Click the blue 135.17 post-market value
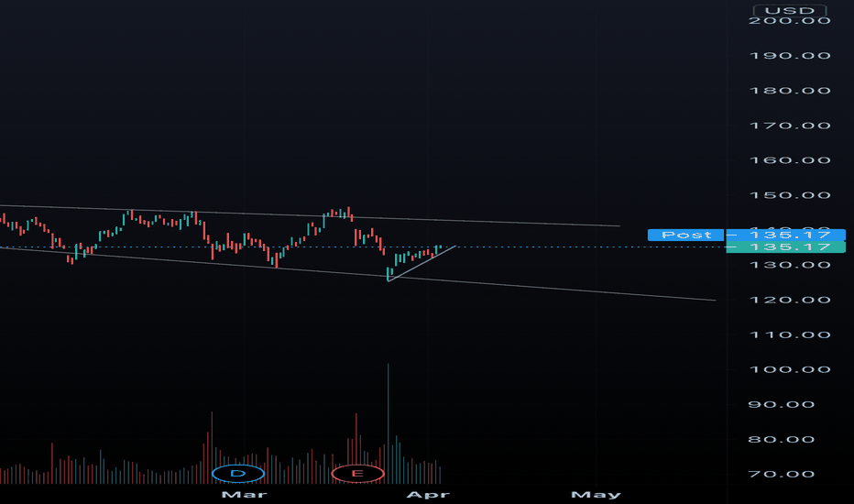This screenshot has width=854, height=504. [x=786, y=235]
